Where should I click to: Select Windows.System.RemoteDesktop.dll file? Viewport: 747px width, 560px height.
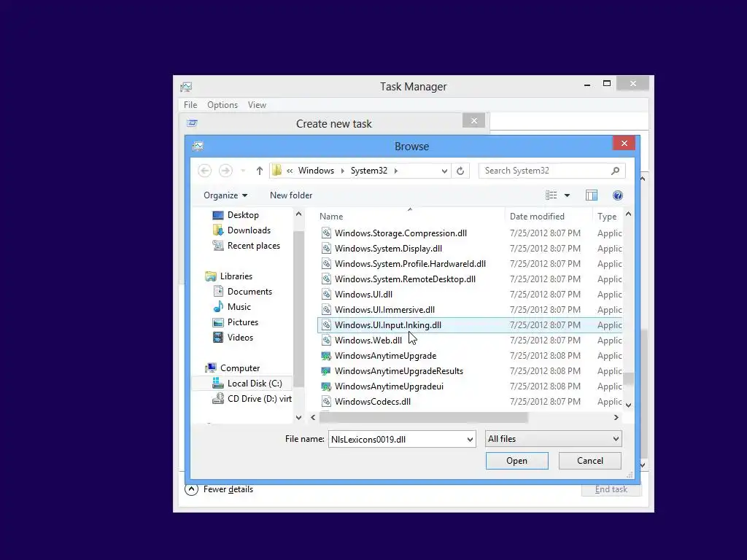pyautogui.click(x=469, y=279)
